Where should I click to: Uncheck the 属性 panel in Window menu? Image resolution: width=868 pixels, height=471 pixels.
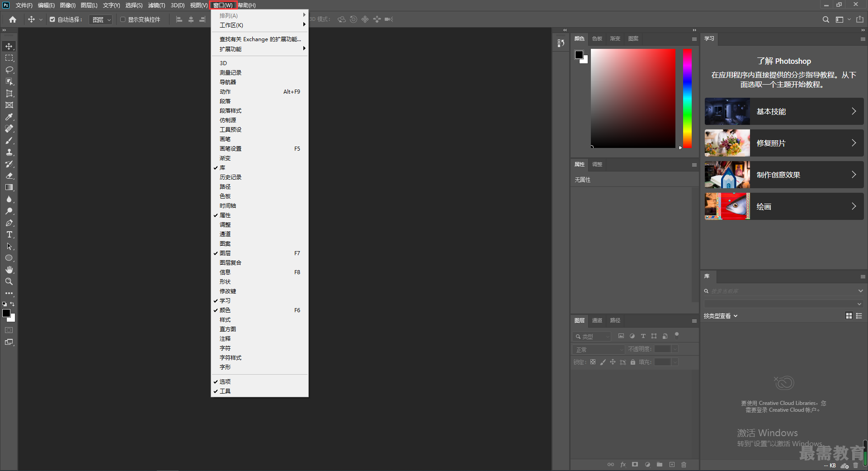(259, 215)
